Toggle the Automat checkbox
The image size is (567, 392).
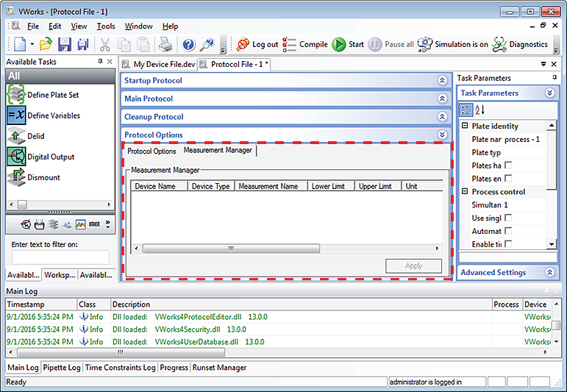(509, 232)
